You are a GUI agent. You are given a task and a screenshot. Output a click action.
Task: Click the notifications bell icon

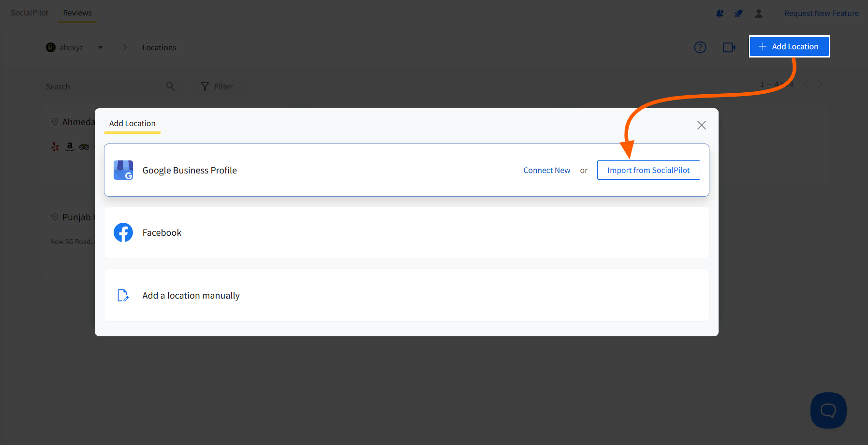pos(720,14)
